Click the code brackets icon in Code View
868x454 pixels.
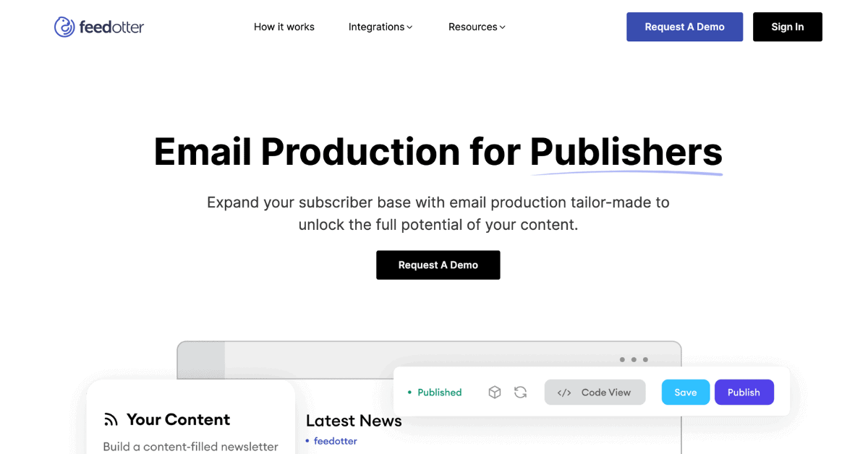(x=564, y=393)
